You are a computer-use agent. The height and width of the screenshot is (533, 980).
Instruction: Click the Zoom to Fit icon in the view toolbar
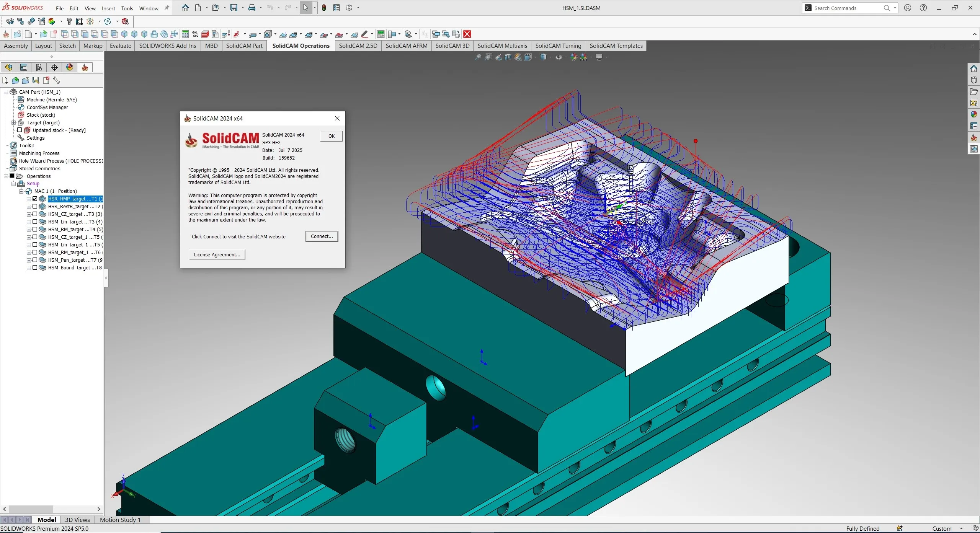[x=478, y=57]
